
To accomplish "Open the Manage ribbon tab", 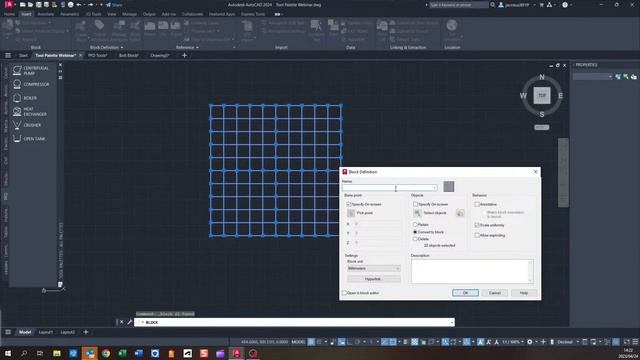I will (x=129, y=14).
